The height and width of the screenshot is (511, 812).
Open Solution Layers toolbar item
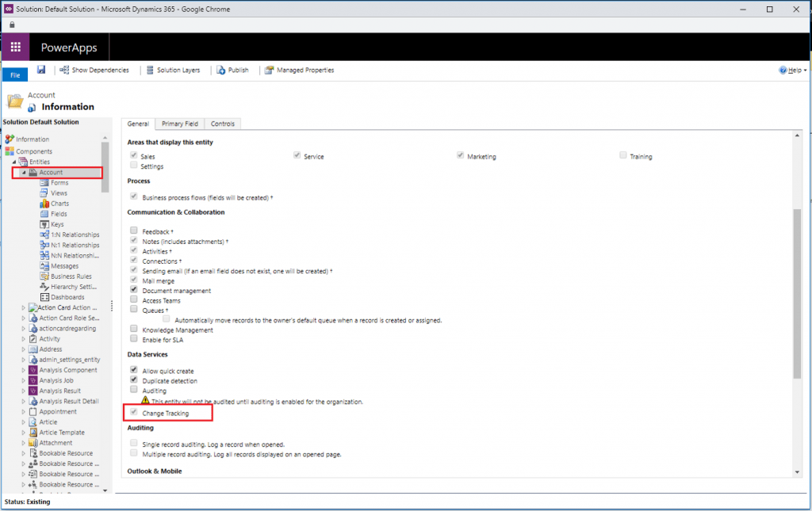point(174,70)
